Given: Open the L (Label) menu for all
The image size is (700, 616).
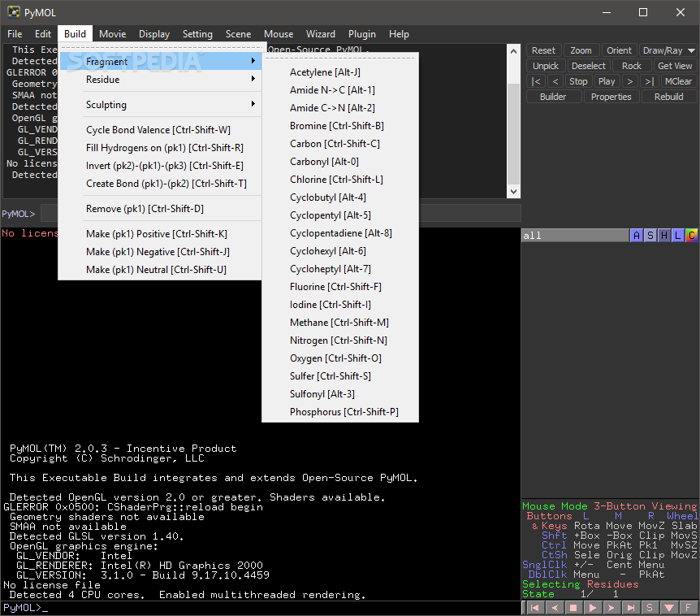Looking at the screenshot, I should (x=678, y=236).
